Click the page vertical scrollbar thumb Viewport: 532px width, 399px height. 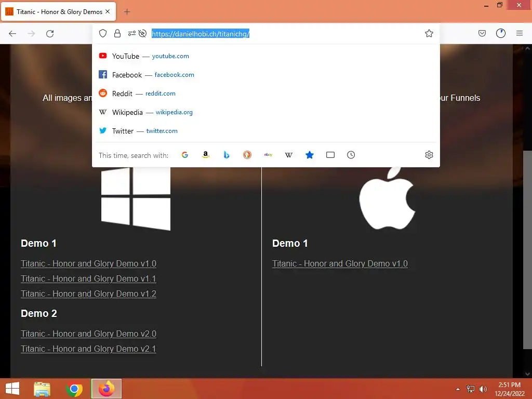(527, 249)
